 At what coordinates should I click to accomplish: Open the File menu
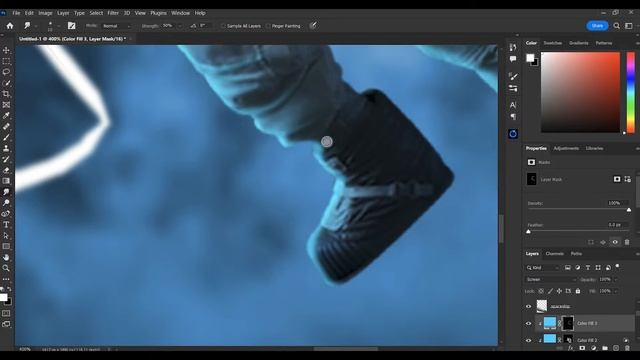(16, 13)
